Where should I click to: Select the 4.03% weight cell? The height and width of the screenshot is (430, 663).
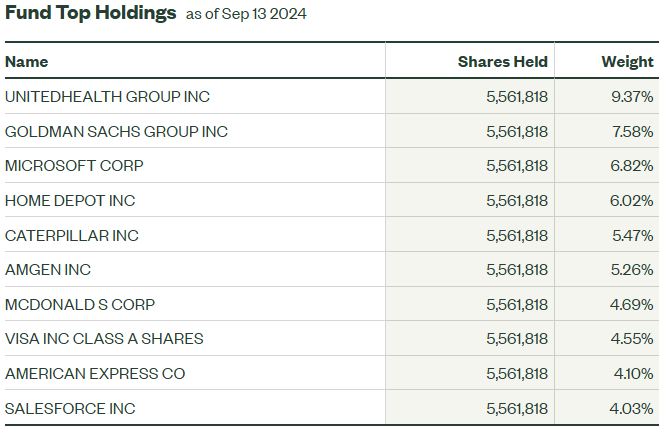click(633, 409)
